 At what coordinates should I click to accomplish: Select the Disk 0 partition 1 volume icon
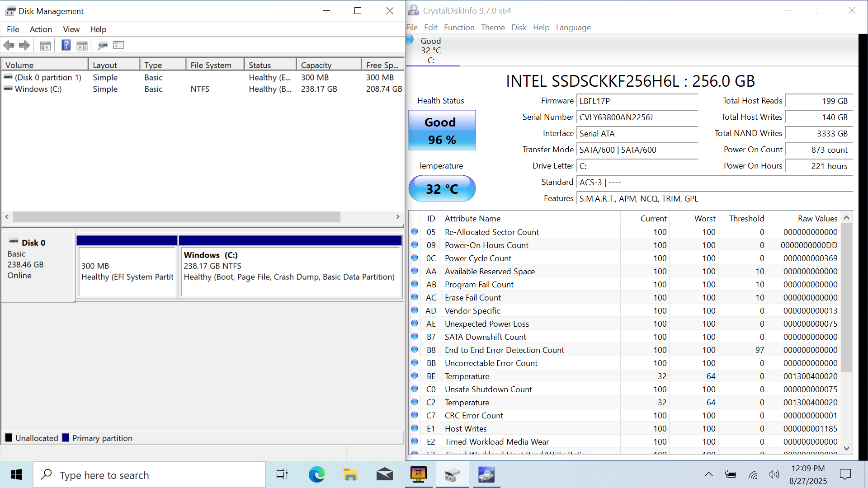[8, 77]
